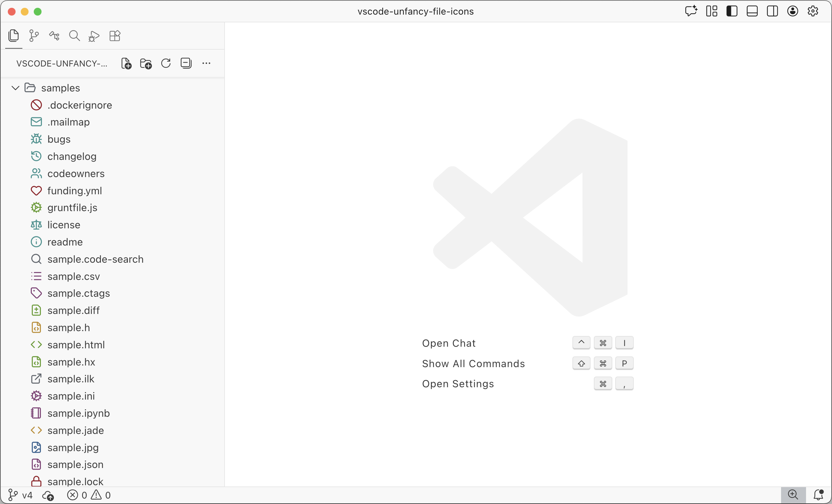Open the Search view
Screen dimensions: 832x504
tap(74, 35)
